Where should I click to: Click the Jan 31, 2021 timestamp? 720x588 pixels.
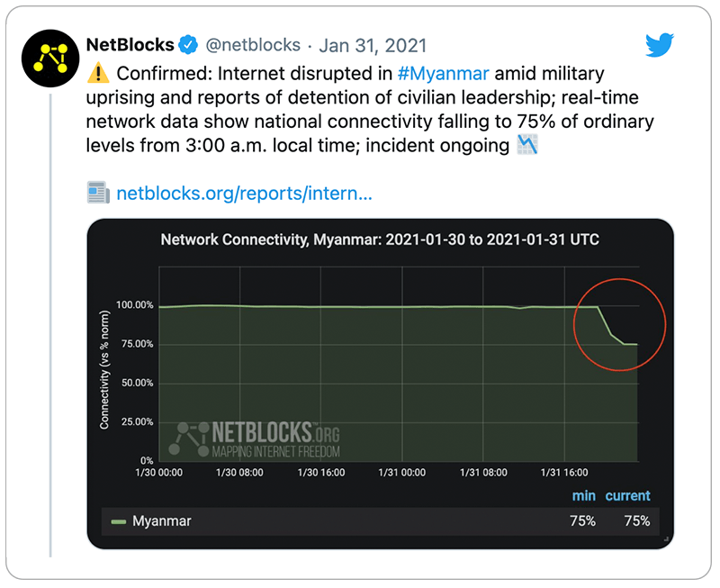[x=373, y=46]
